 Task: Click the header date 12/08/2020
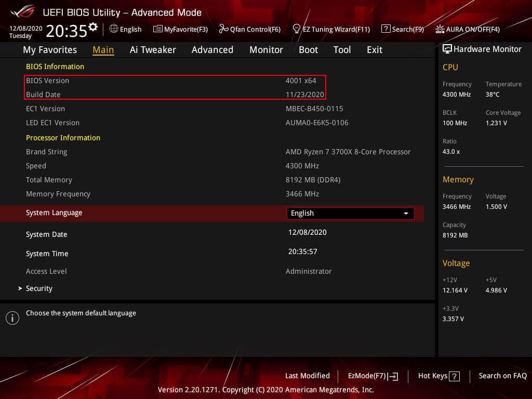pyautogui.click(x=26, y=29)
